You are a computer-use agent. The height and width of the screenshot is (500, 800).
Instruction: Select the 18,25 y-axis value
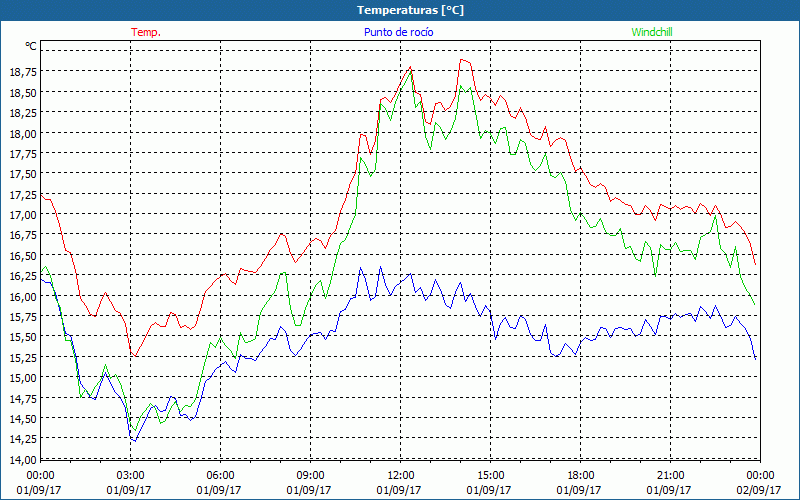[23, 113]
